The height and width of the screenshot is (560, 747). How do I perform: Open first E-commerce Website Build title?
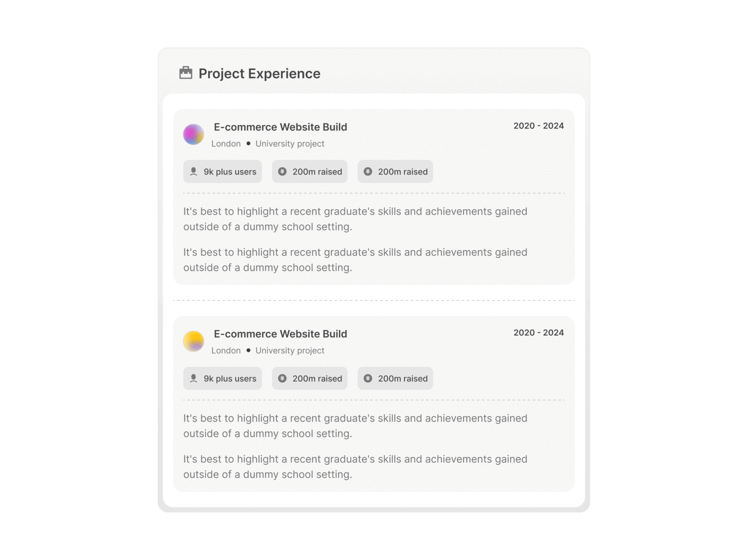pyautogui.click(x=280, y=127)
